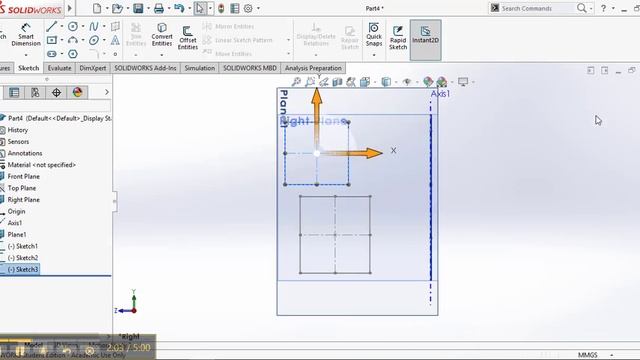The image size is (640, 360).
Task: Open the units MMGS dropdown
Action: click(611, 355)
